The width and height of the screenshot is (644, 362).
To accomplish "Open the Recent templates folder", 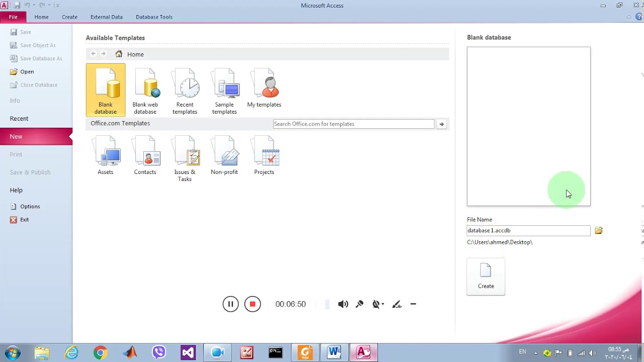I will point(185,90).
